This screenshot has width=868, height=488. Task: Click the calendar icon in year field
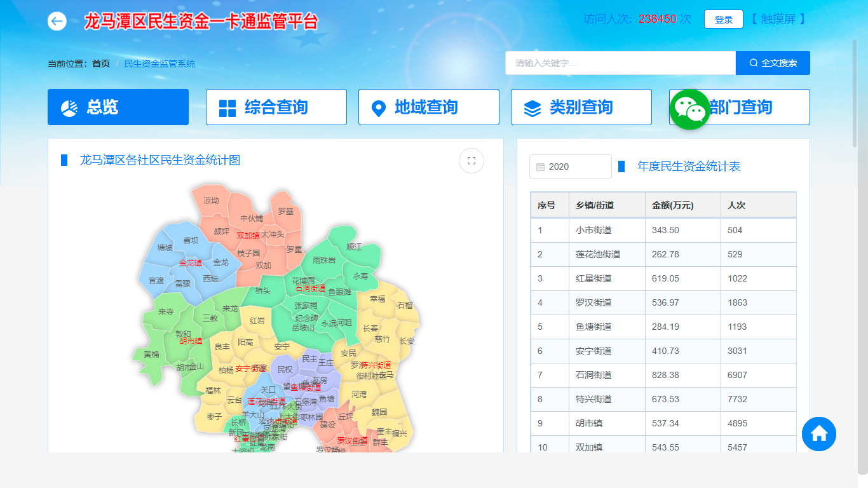coord(541,167)
